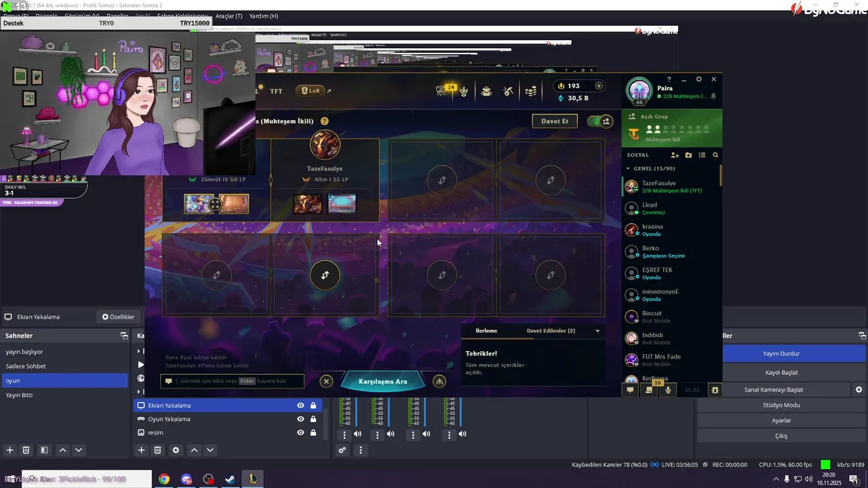The width and height of the screenshot is (868, 488).
Task: Show hidden system tray icons
Action: 776,479
